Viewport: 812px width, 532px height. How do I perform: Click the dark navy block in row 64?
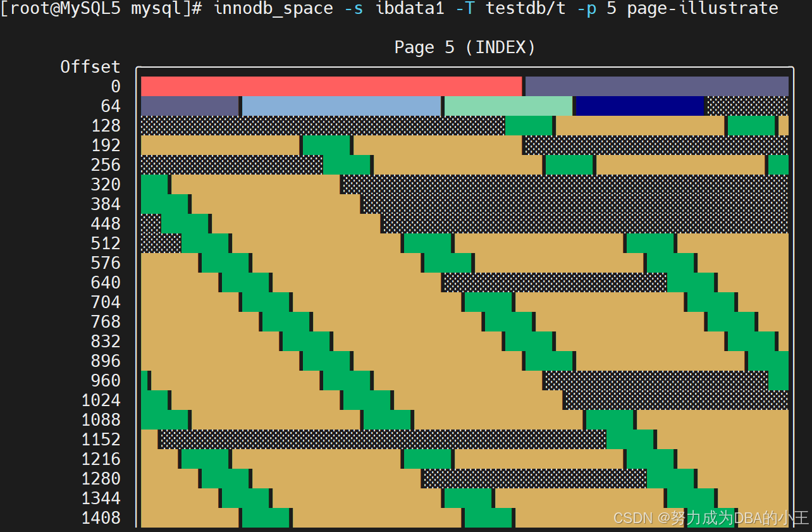[640, 106]
